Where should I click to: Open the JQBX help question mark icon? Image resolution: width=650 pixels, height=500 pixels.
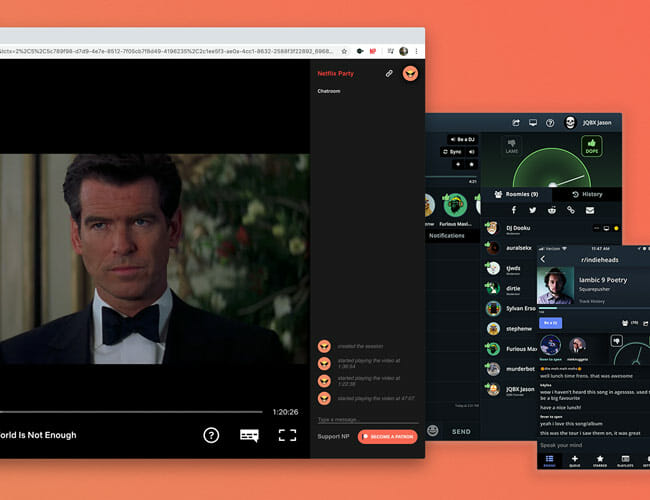[x=550, y=123]
